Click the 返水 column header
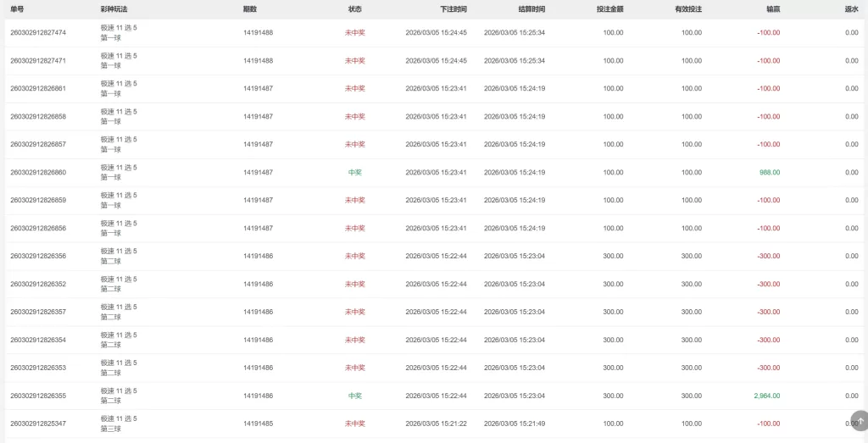This screenshot has height=443, width=868. pos(851,9)
